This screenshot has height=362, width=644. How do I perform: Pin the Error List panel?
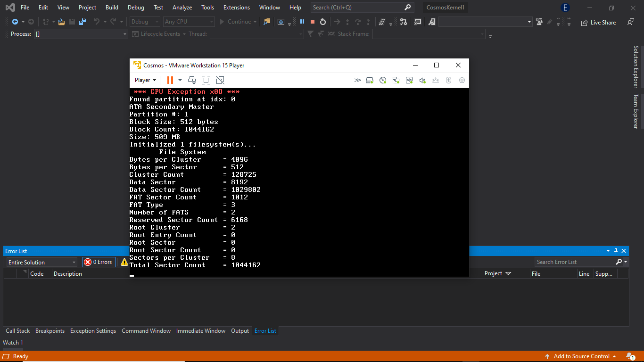(x=616, y=251)
